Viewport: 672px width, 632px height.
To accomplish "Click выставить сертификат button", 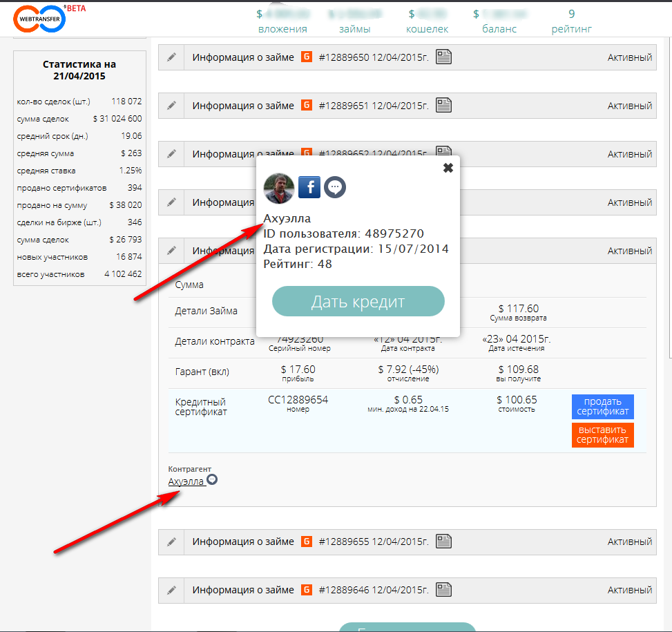I will click(602, 435).
